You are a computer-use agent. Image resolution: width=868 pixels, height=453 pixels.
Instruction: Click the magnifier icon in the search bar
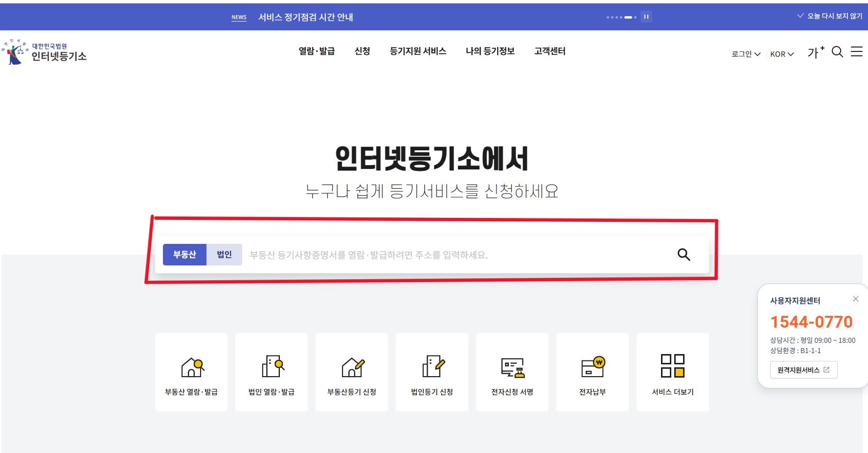(x=684, y=254)
